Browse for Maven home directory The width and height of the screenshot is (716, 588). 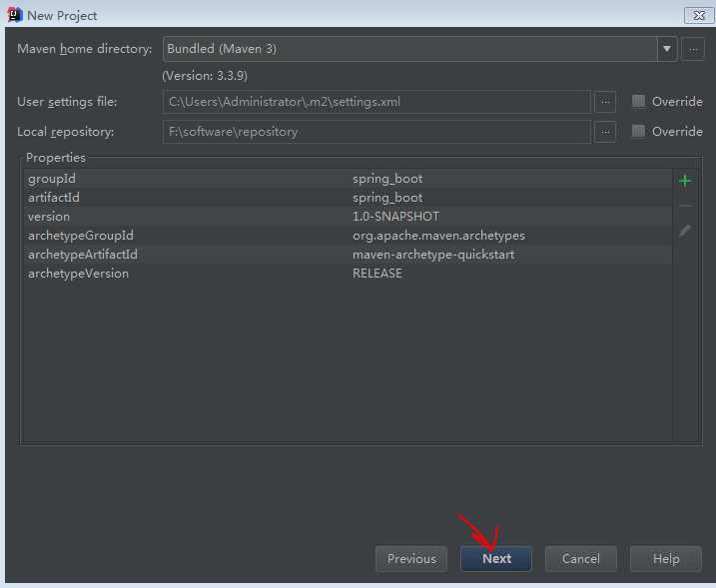tap(693, 49)
